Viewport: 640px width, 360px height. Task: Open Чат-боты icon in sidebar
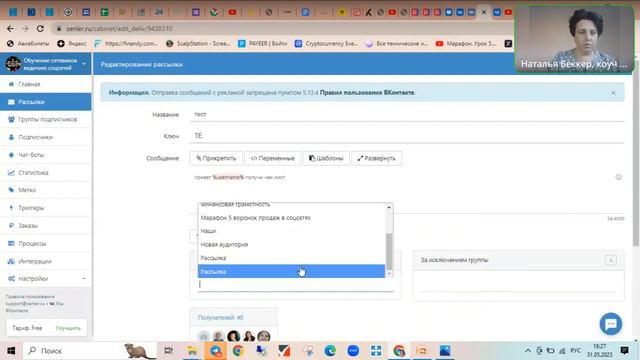tap(11, 155)
